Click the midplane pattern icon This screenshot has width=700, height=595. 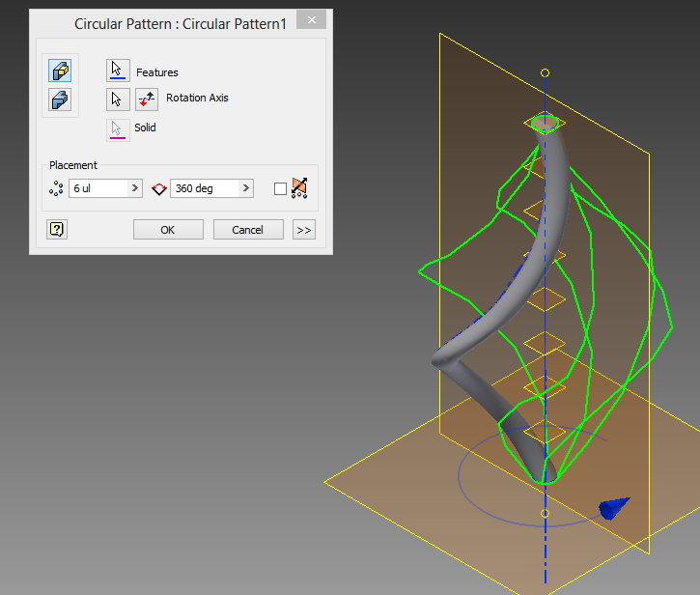[299, 188]
